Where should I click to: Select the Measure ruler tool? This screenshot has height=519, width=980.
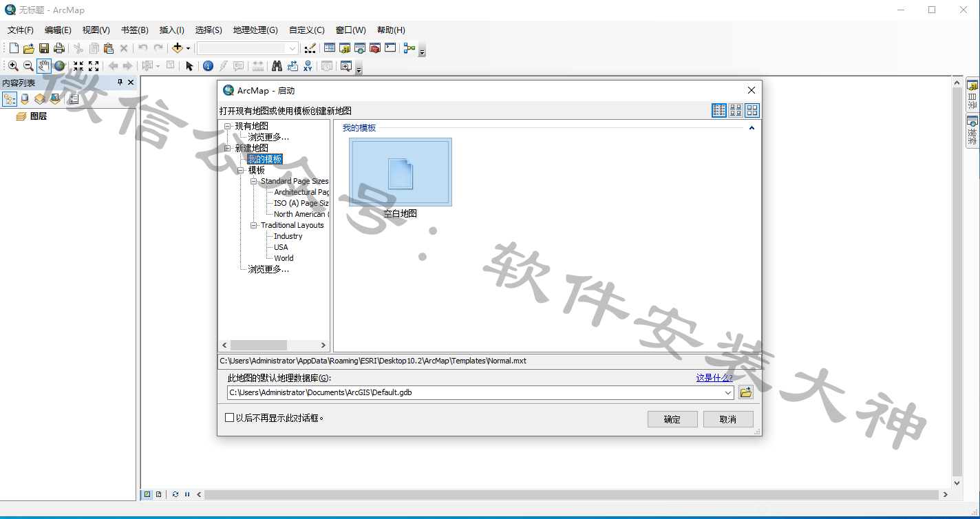click(x=258, y=66)
